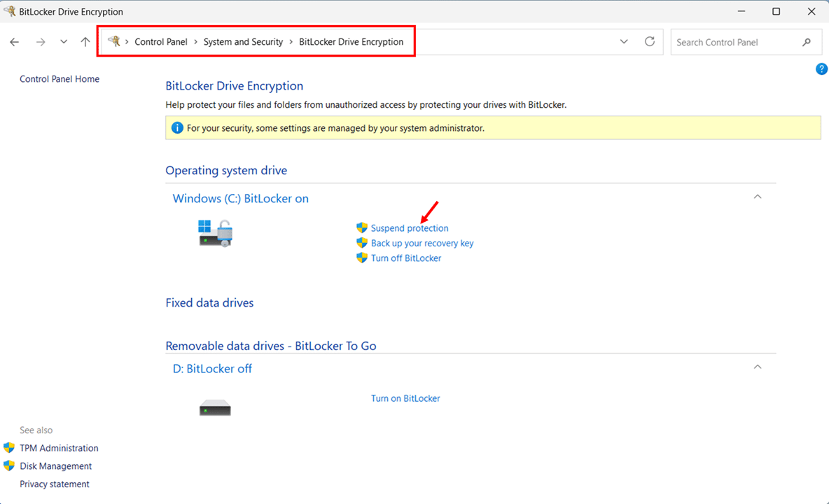Click the D: removable drive icon
Screen dimensions: 829x504
215,407
